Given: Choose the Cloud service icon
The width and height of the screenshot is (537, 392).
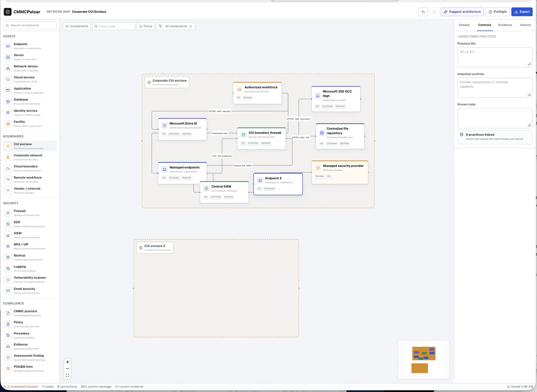Looking at the screenshot, I should [x=8, y=79].
